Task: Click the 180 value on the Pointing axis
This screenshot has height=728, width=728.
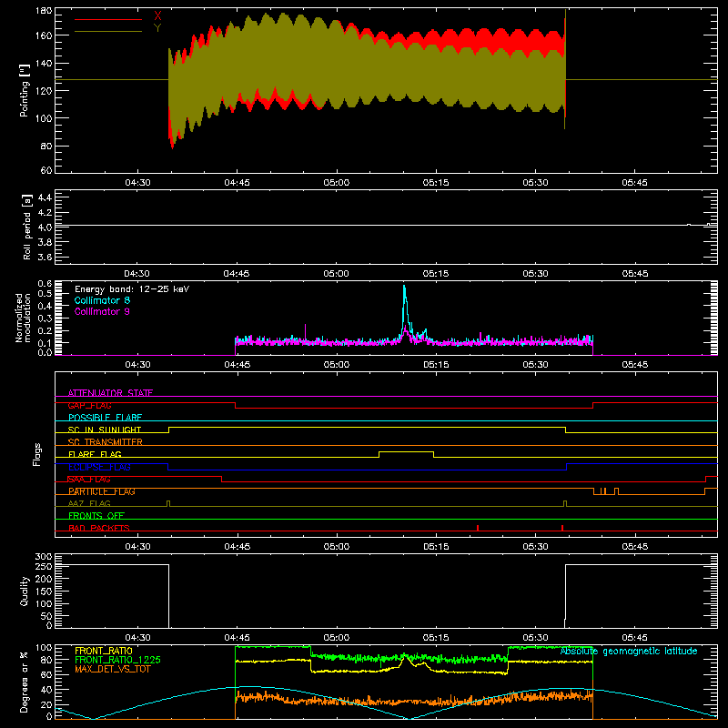Action: pyautogui.click(x=44, y=11)
